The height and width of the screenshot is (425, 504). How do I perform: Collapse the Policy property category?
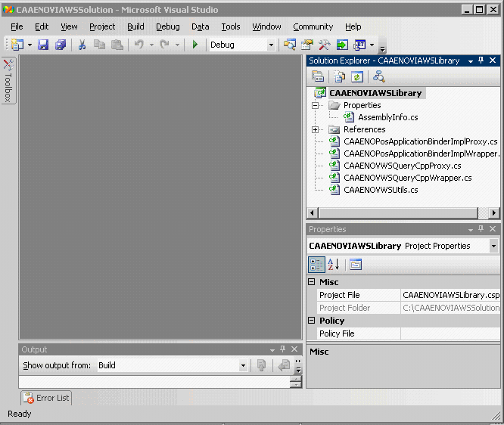[312, 321]
